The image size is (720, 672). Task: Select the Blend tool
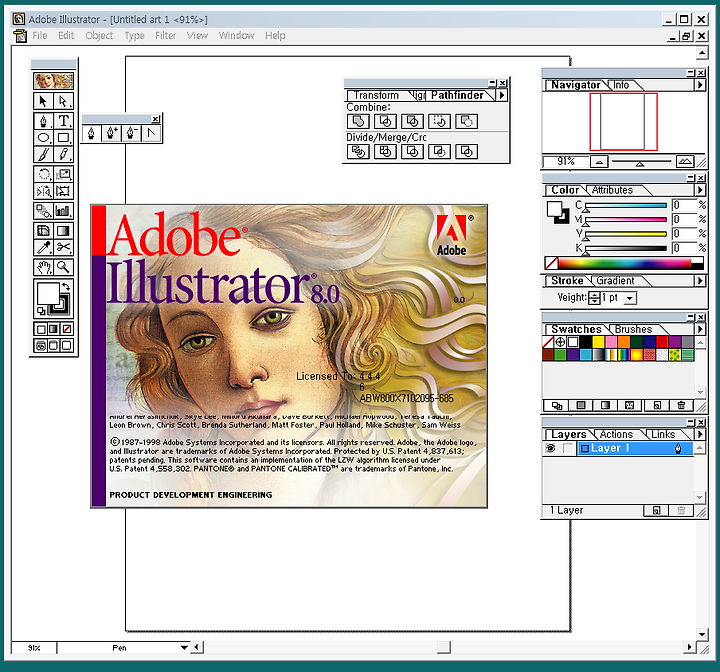tap(43, 211)
